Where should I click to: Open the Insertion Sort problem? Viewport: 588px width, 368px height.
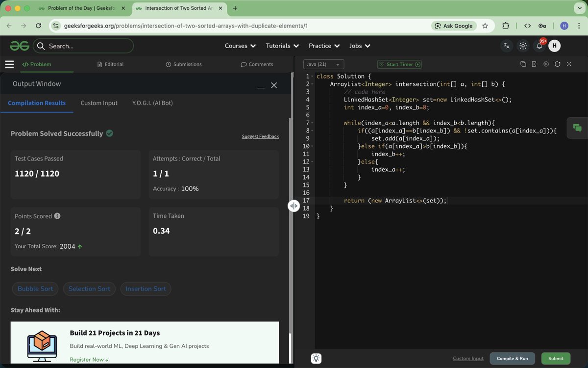(146, 289)
